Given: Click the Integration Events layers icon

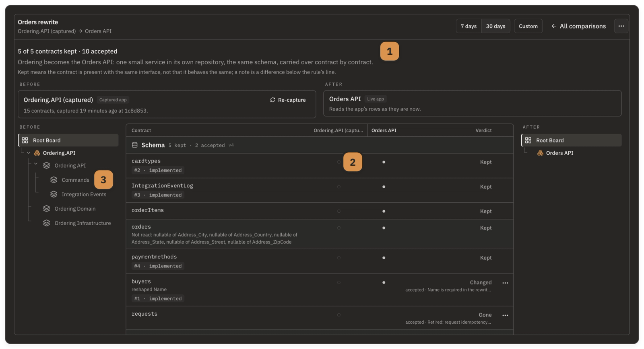Looking at the screenshot, I should pyautogui.click(x=54, y=195).
